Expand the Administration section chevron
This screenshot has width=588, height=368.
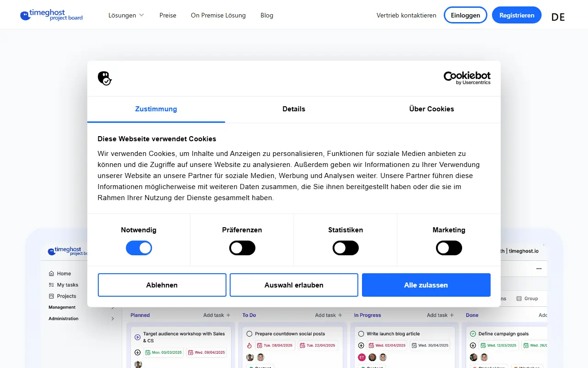coord(113,318)
